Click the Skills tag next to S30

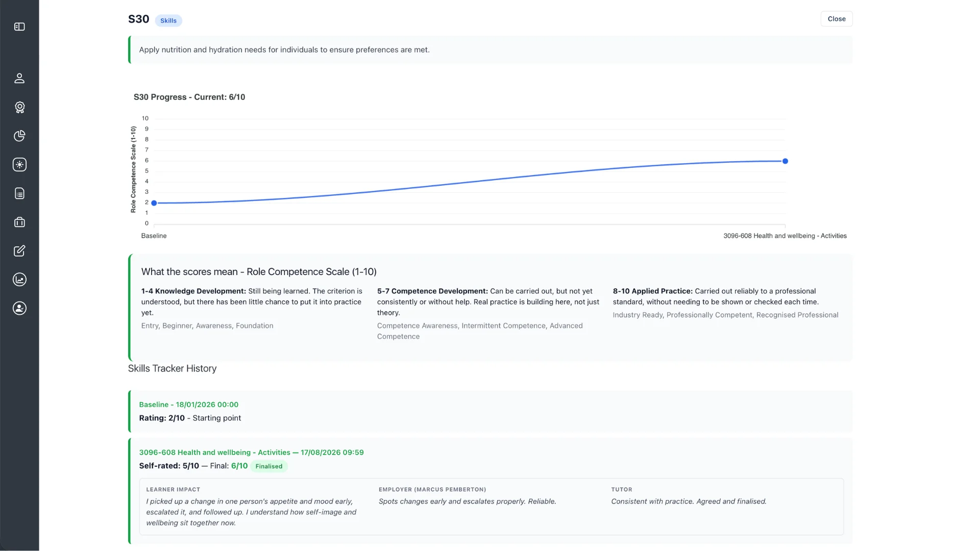(x=168, y=20)
